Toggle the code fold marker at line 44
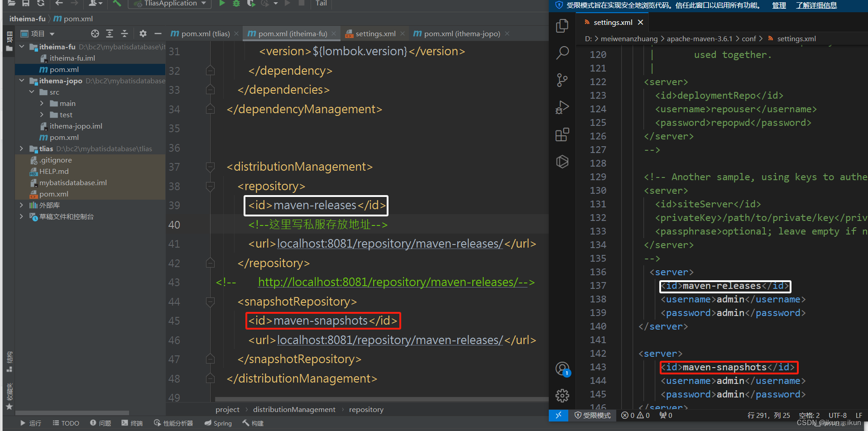Image resolution: width=868 pixels, height=431 pixels. tap(210, 302)
